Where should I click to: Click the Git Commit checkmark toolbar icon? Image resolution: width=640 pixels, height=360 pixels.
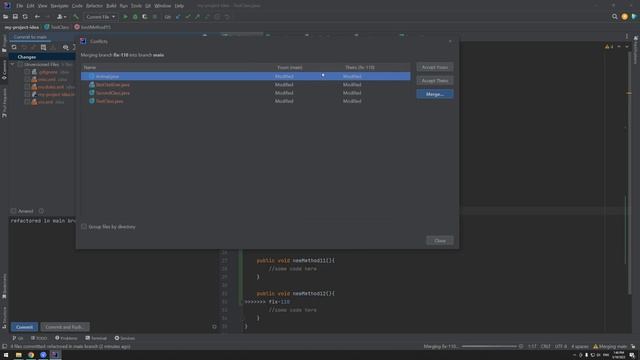[x=188, y=17]
